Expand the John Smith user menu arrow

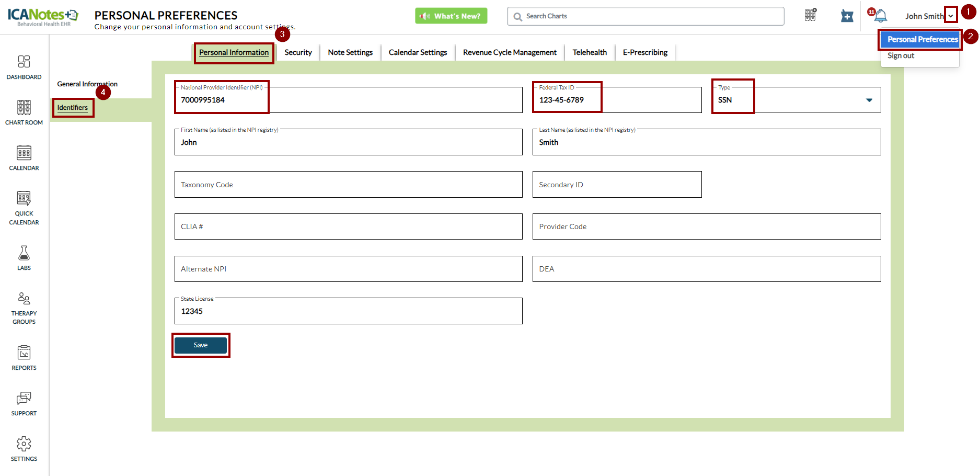pyautogui.click(x=951, y=16)
